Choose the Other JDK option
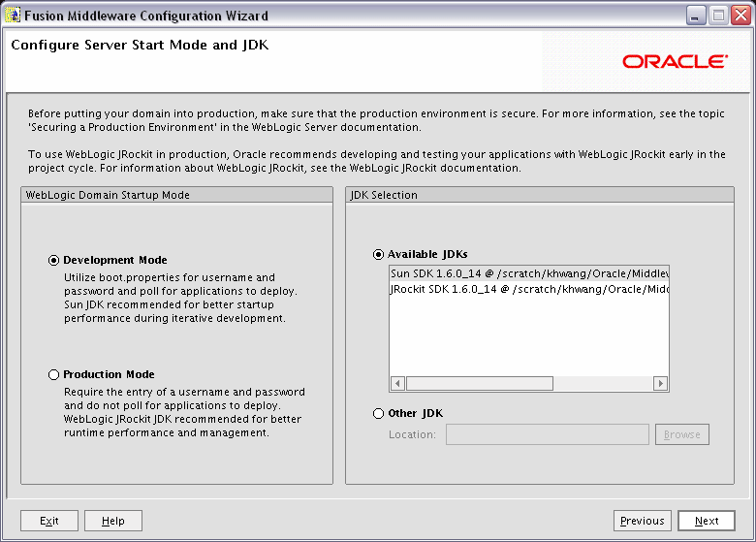Viewport: 756px width, 542px height. (x=378, y=414)
